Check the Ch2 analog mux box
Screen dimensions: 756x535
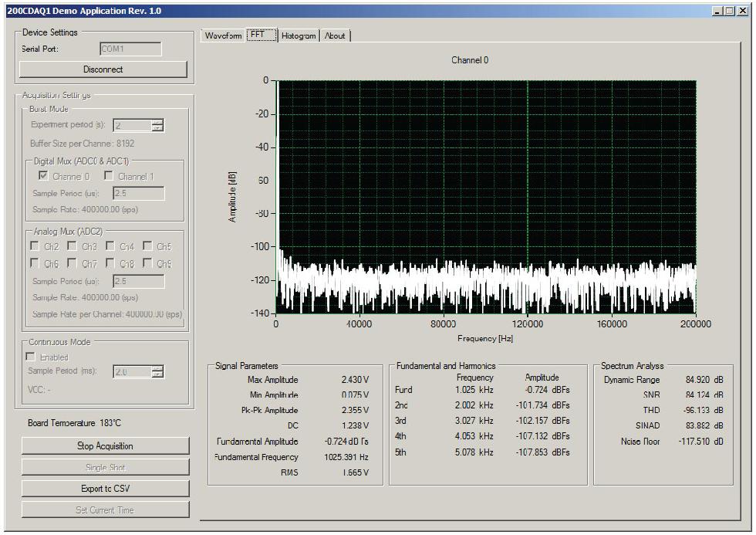(35, 247)
